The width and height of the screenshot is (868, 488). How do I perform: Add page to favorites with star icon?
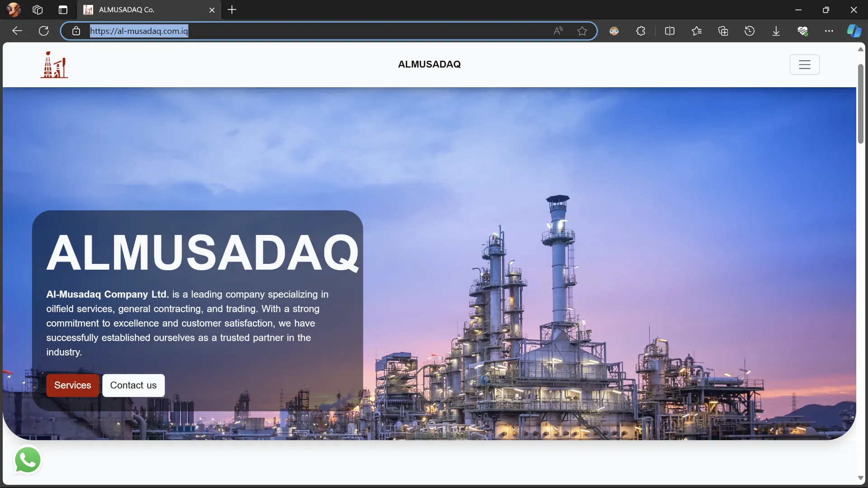tap(582, 31)
